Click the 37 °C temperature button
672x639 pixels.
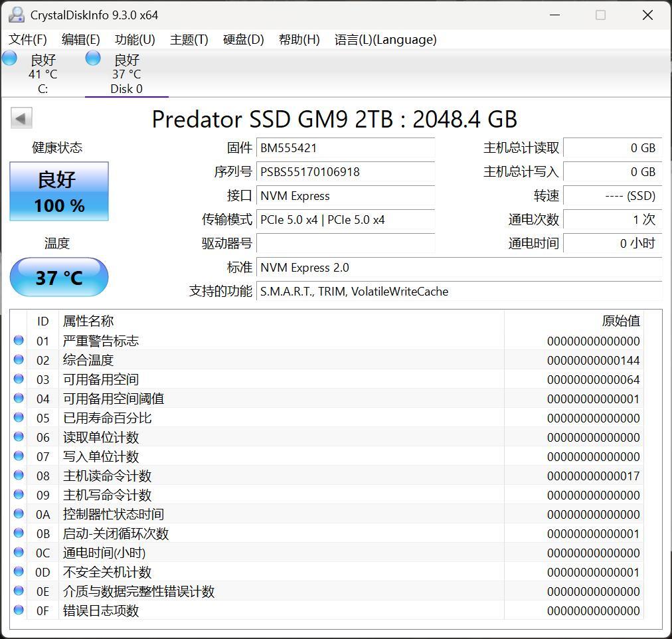click(x=59, y=277)
